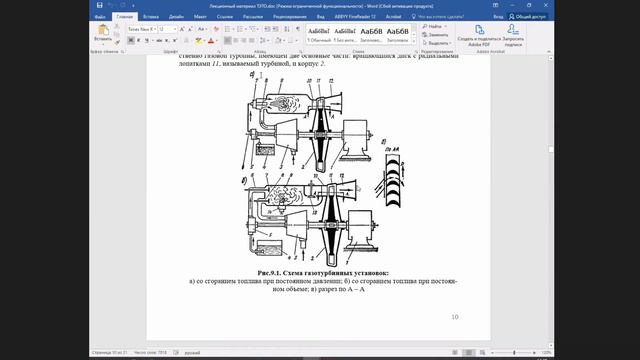Pick text highlight color yellow marker

point(198,40)
